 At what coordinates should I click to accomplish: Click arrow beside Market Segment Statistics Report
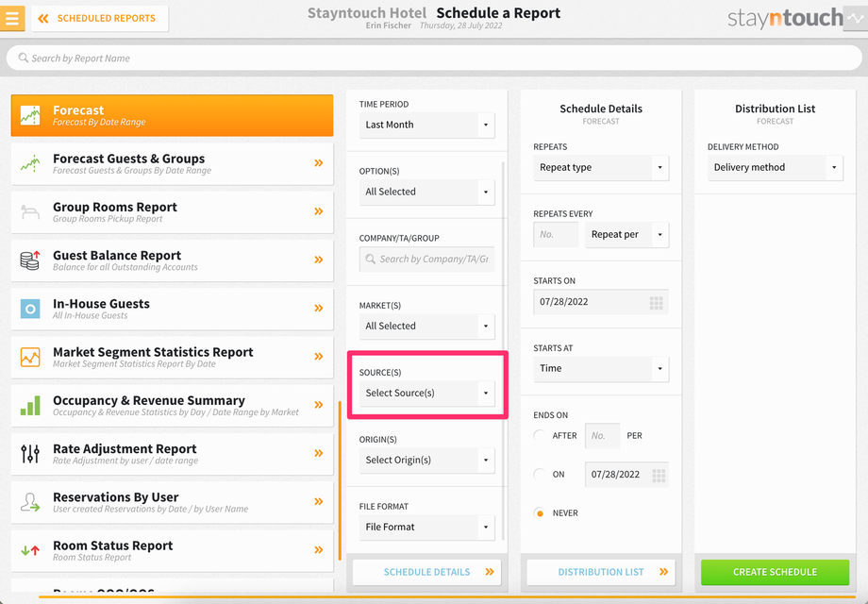pyautogui.click(x=319, y=356)
